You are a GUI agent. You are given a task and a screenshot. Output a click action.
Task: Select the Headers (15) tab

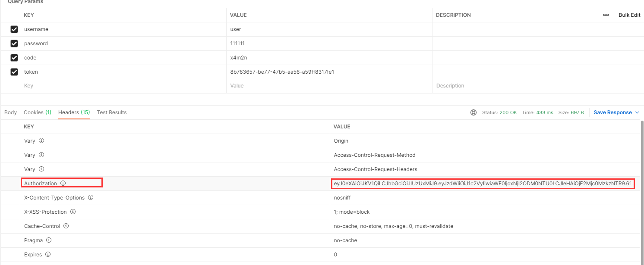[x=74, y=112]
